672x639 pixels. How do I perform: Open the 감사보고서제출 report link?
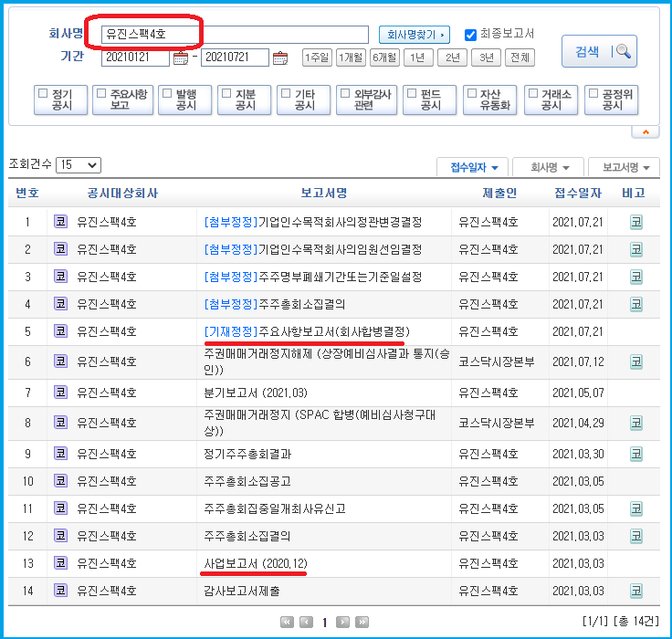[242, 591]
